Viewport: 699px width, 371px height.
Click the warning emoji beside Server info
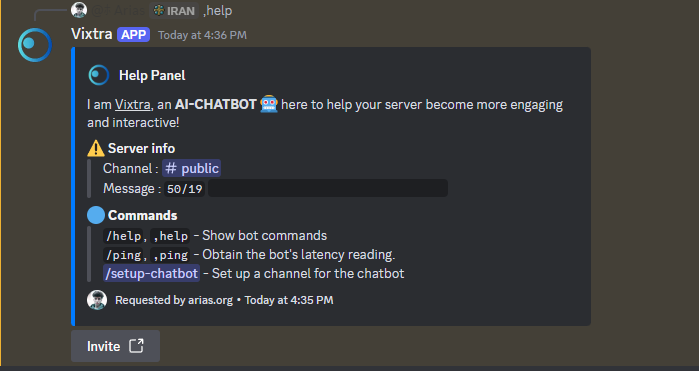point(96,148)
